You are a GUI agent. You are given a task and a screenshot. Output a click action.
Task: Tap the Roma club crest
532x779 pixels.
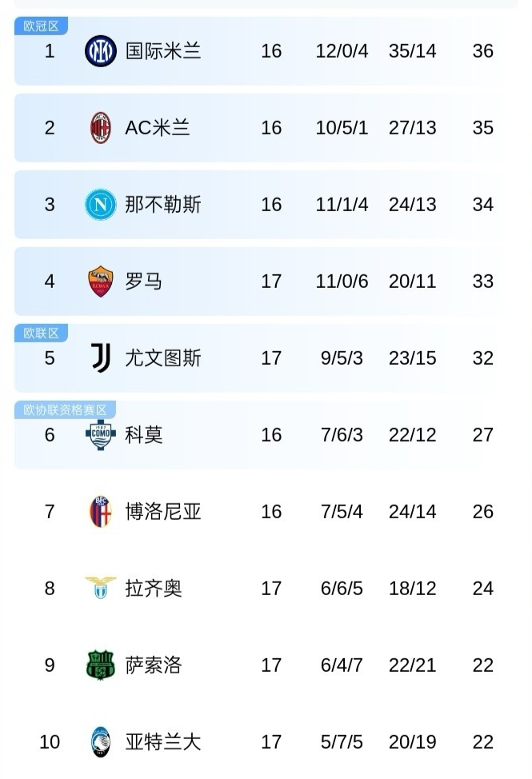(x=101, y=282)
